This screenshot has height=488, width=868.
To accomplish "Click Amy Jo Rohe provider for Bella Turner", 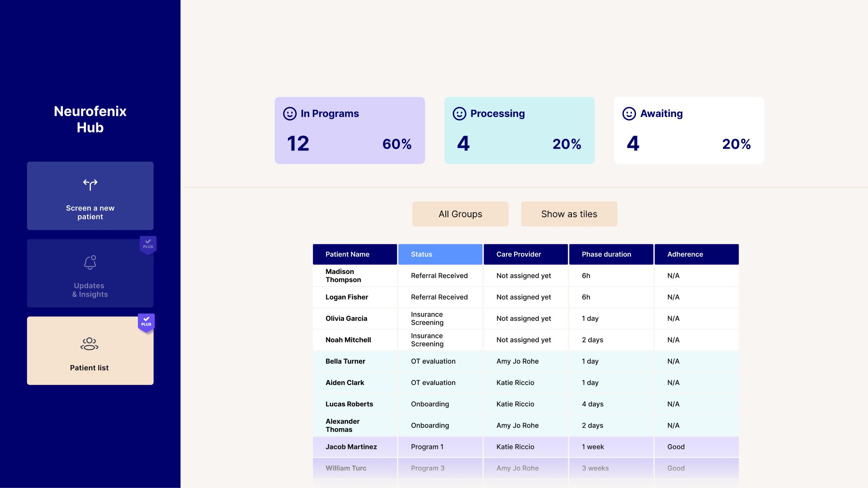I will [x=518, y=361].
